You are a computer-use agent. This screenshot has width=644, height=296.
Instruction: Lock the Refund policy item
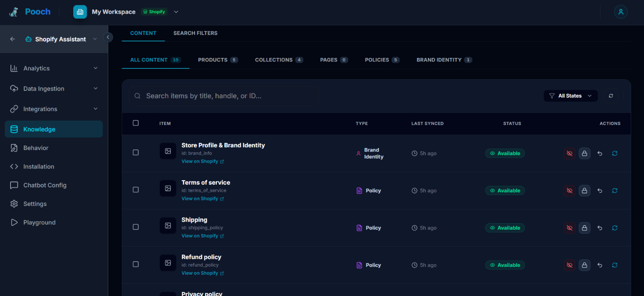(x=584, y=265)
